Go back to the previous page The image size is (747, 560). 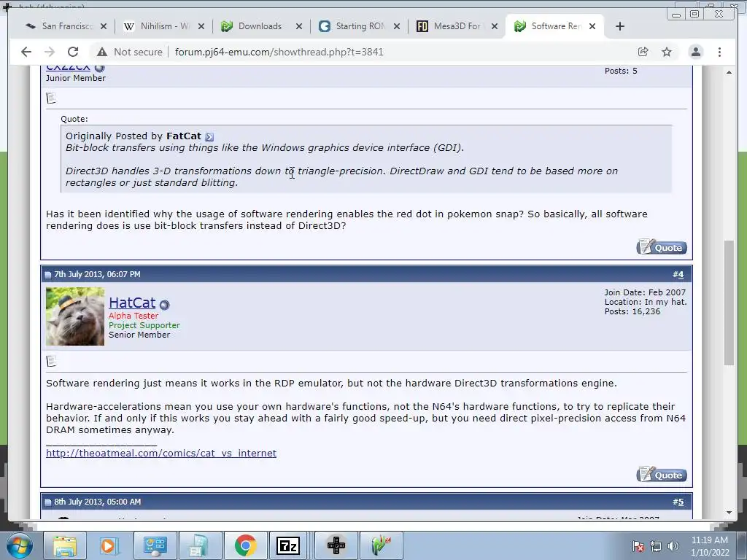(26, 52)
